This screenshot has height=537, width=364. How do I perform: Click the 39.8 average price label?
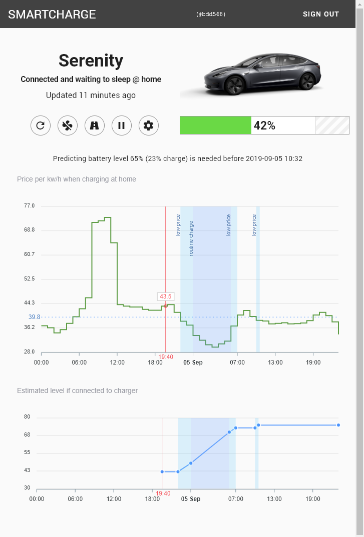point(34,317)
